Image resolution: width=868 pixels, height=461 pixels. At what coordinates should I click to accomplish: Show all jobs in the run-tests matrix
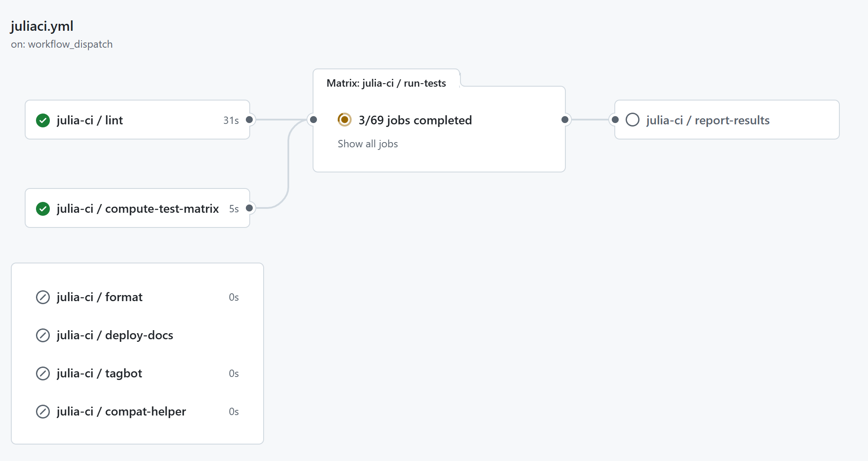pyautogui.click(x=367, y=143)
